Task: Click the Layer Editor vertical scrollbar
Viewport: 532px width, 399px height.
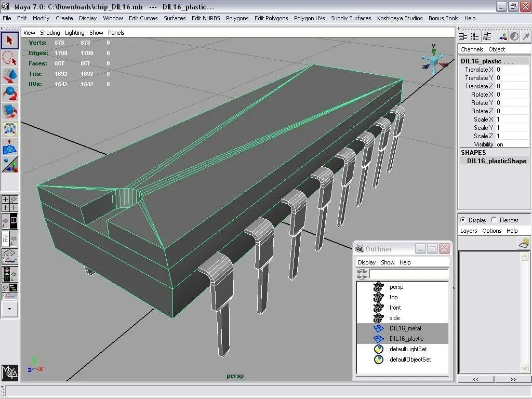Action: coord(525,312)
